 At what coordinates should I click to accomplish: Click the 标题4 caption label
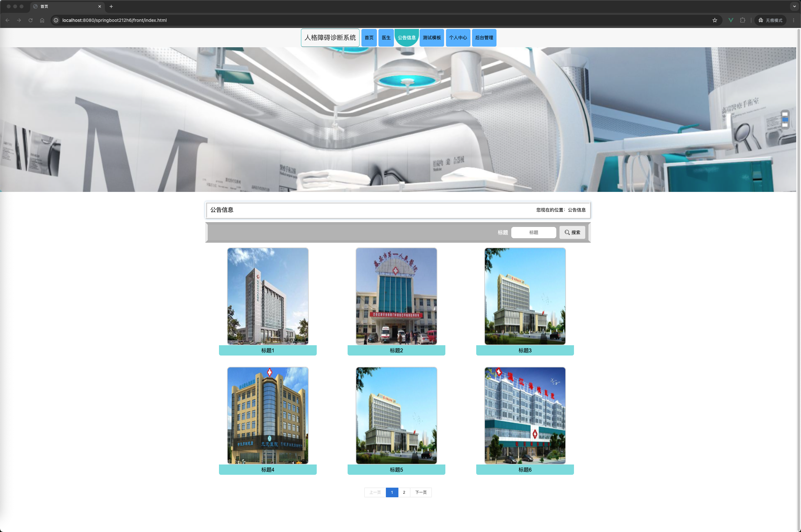tap(268, 470)
